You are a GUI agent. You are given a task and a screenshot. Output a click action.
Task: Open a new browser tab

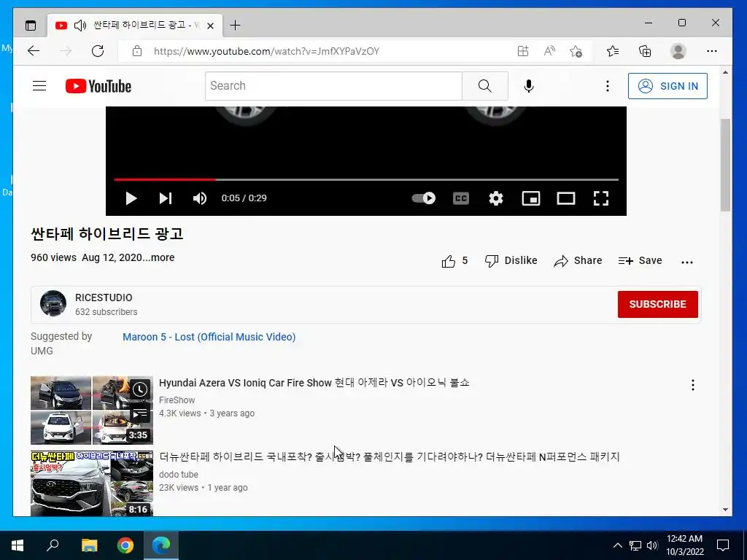pyautogui.click(x=235, y=26)
